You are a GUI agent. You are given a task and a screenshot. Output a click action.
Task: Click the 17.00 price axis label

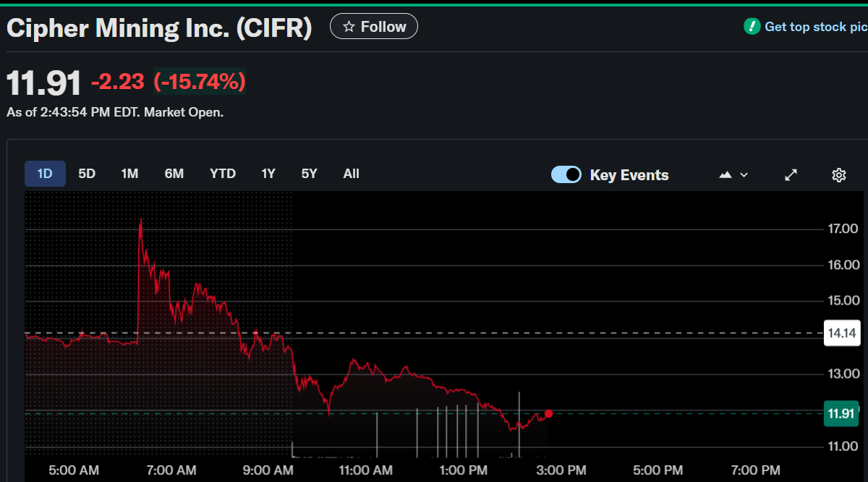(x=842, y=229)
